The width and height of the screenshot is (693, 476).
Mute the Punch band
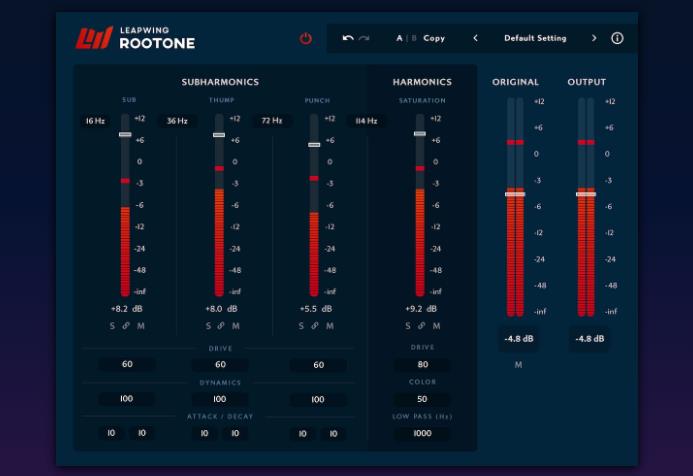pyautogui.click(x=330, y=326)
